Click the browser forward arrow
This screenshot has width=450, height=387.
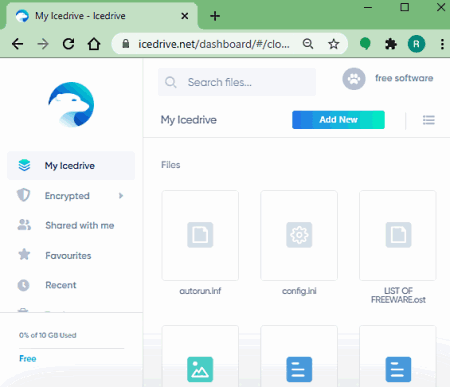click(43, 44)
